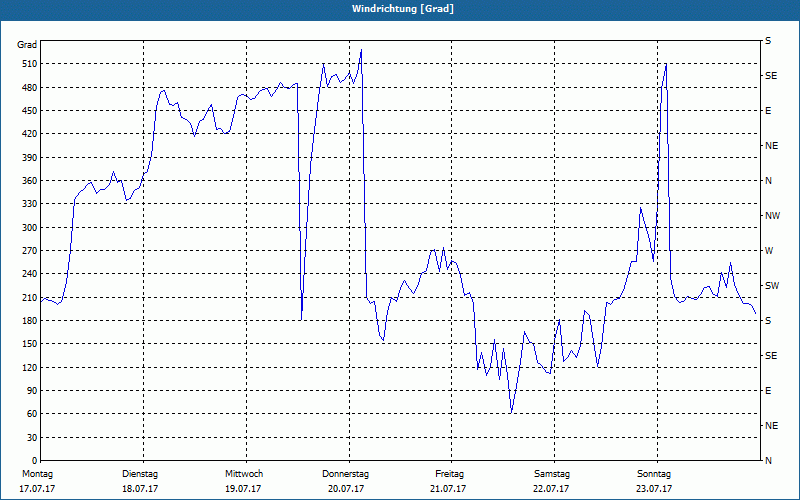
Task: Click the "S" compass label level with 180
Action: [768, 321]
